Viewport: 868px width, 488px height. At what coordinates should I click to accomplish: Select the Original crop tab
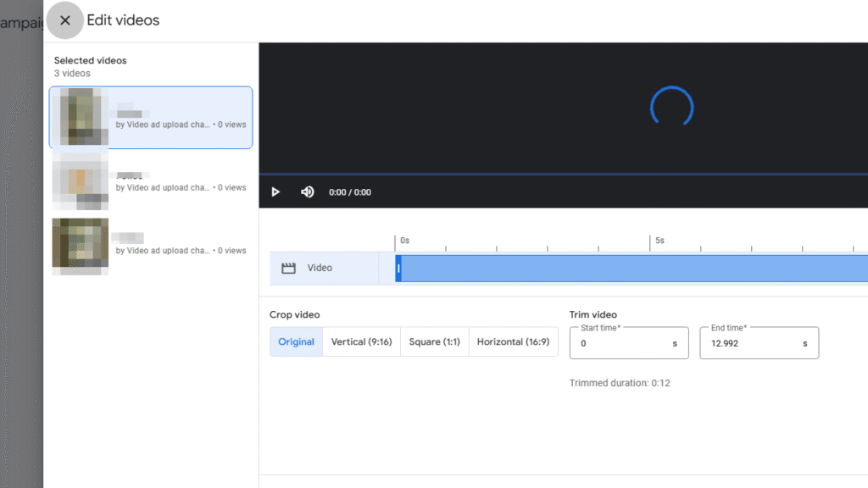296,341
